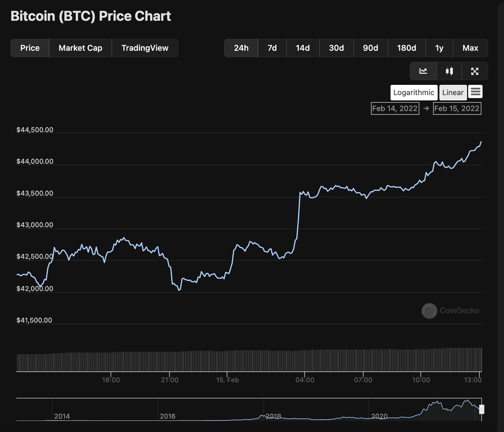Click the 15. Feb time axis label
Image resolution: width=504 pixels, height=432 pixels.
click(x=227, y=380)
